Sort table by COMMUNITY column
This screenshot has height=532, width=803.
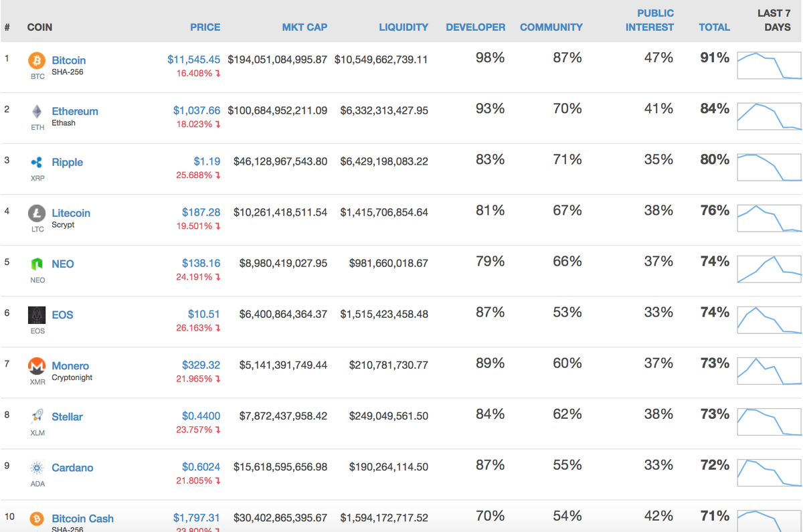pos(551,27)
